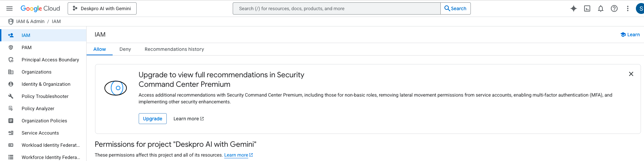Screen dimensions: 644x161
Task: Select the Allow tab
Action: [x=99, y=49]
